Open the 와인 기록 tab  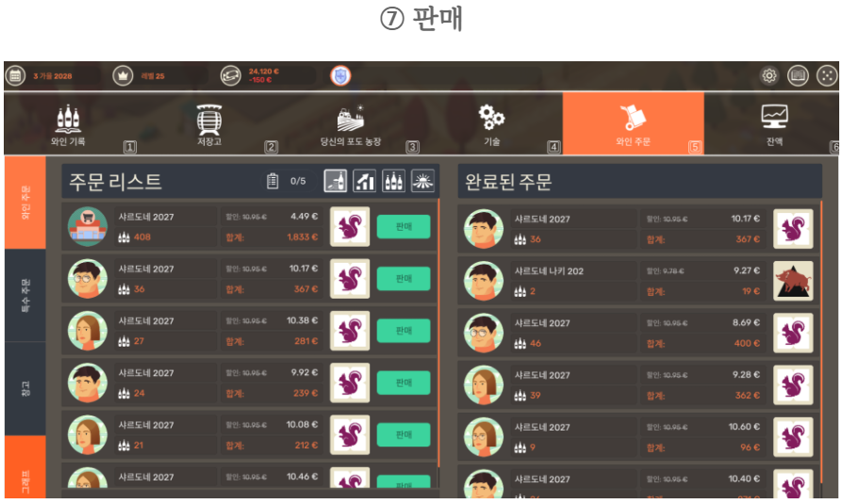pyautogui.click(x=68, y=124)
